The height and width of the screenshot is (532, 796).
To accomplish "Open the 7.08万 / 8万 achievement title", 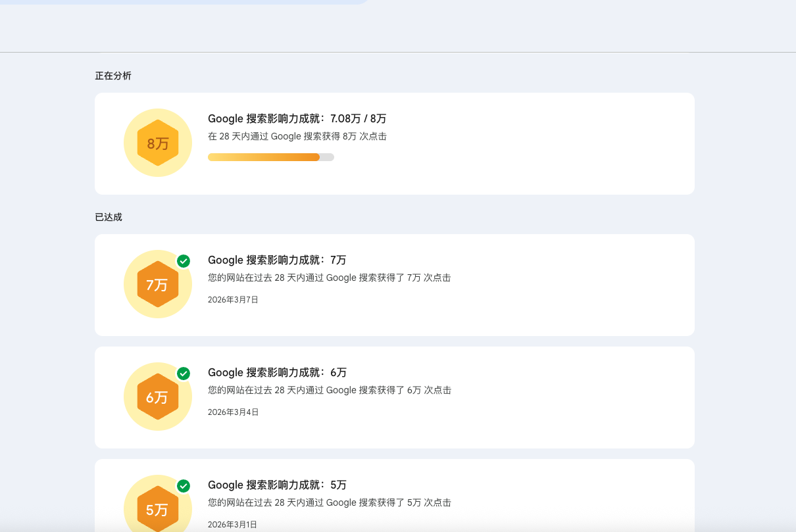I will click(297, 119).
